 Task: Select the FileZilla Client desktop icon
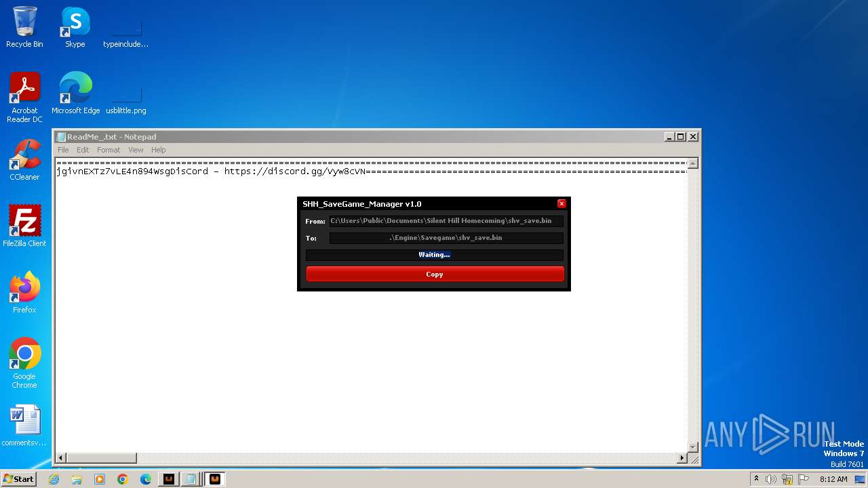click(24, 226)
